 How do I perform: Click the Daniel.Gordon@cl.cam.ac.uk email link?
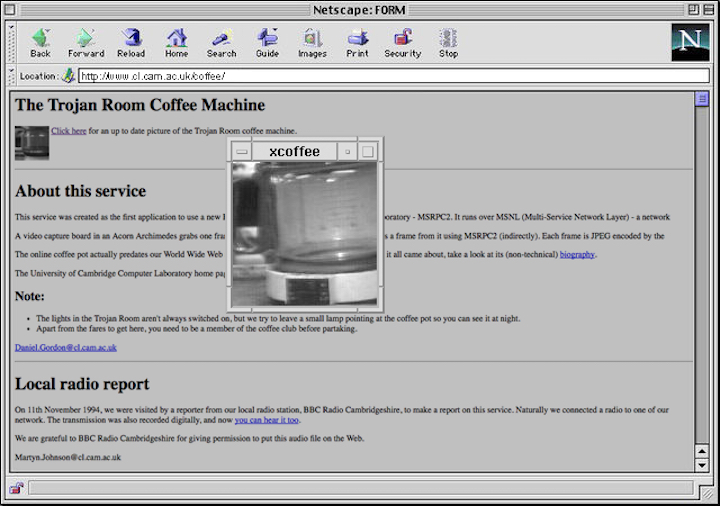pos(66,347)
